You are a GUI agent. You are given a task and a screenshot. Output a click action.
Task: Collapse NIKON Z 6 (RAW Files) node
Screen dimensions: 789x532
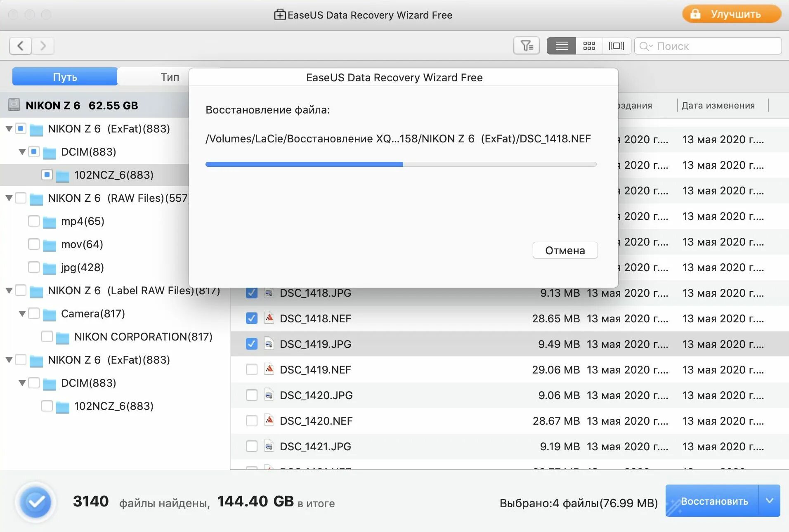[9, 198]
